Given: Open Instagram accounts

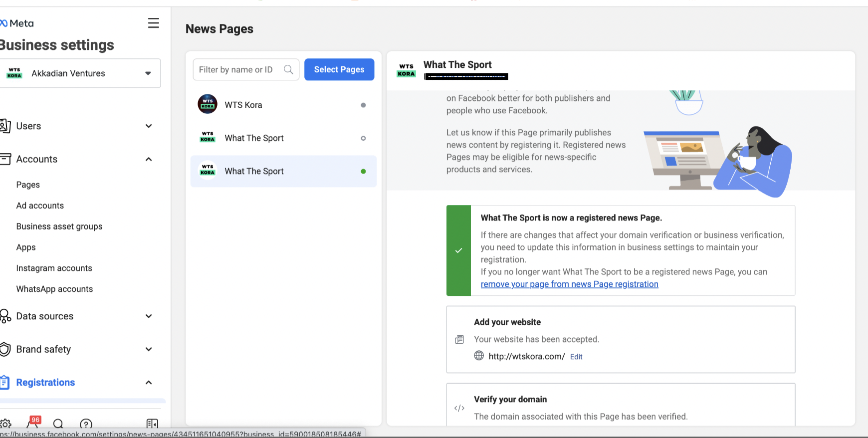Looking at the screenshot, I should click(x=54, y=268).
